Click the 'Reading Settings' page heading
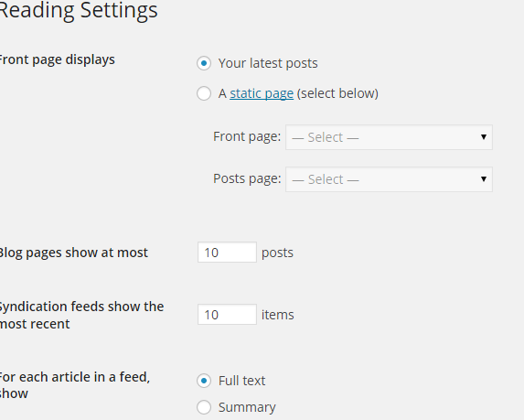This screenshot has height=420, width=524. pyautogui.click(x=79, y=11)
